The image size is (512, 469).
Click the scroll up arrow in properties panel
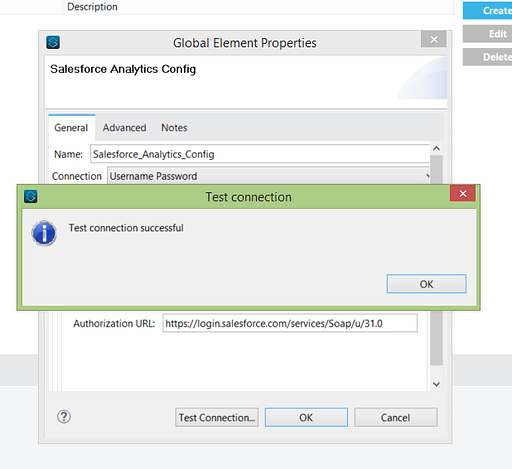point(436,148)
